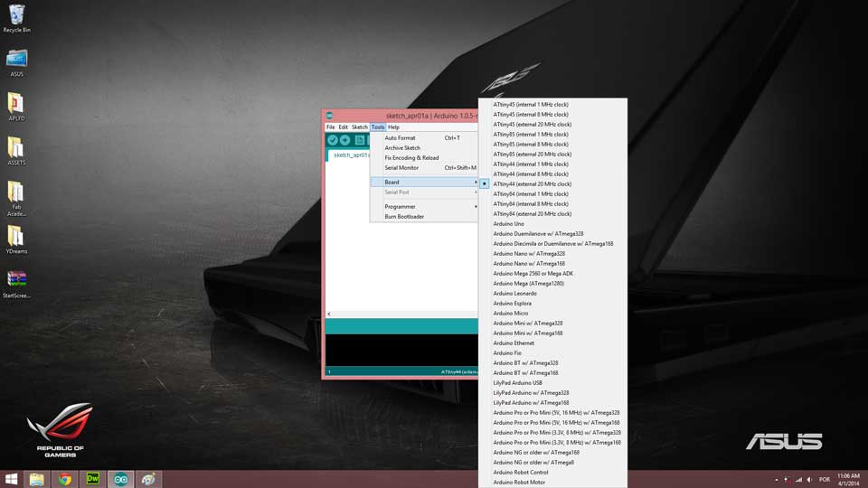Select Arduino Mega 2560 or Mega ADK

[x=552, y=274]
